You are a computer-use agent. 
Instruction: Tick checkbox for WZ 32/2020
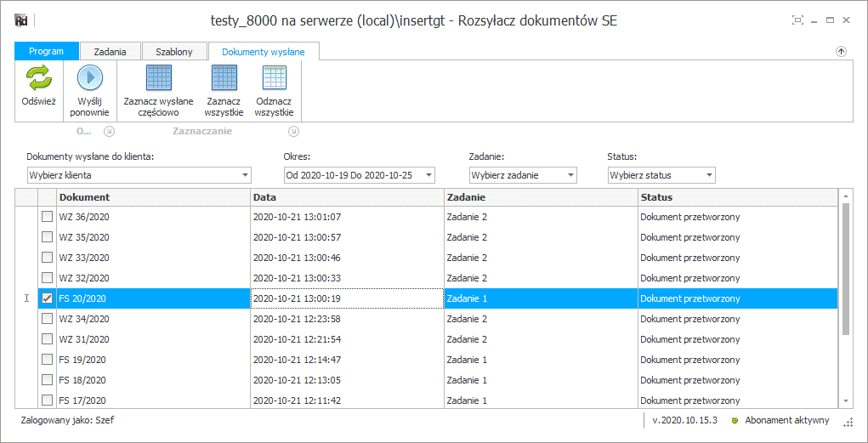click(48, 277)
